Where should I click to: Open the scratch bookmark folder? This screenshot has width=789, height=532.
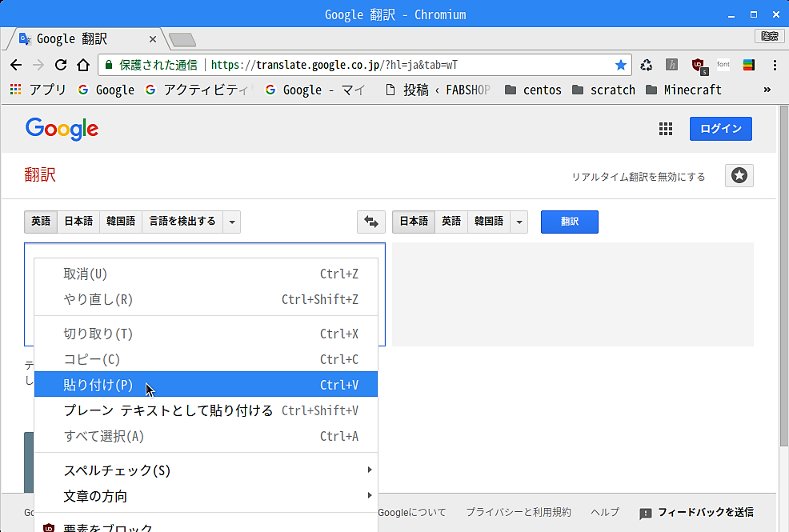tap(604, 90)
